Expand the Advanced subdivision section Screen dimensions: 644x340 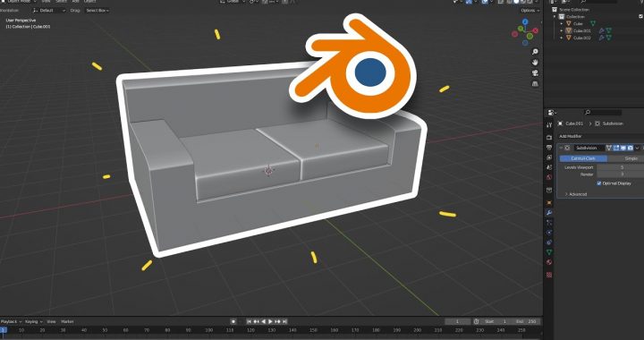575,194
